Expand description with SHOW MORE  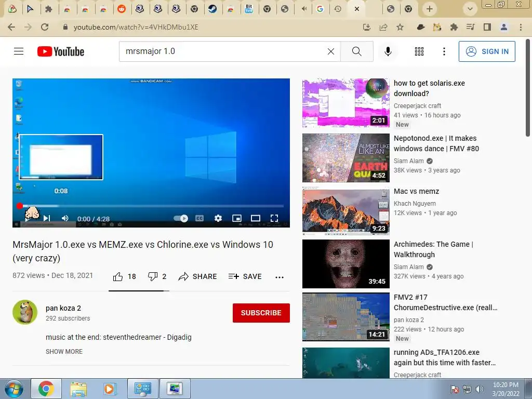pyautogui.click(x=64, y=352)
